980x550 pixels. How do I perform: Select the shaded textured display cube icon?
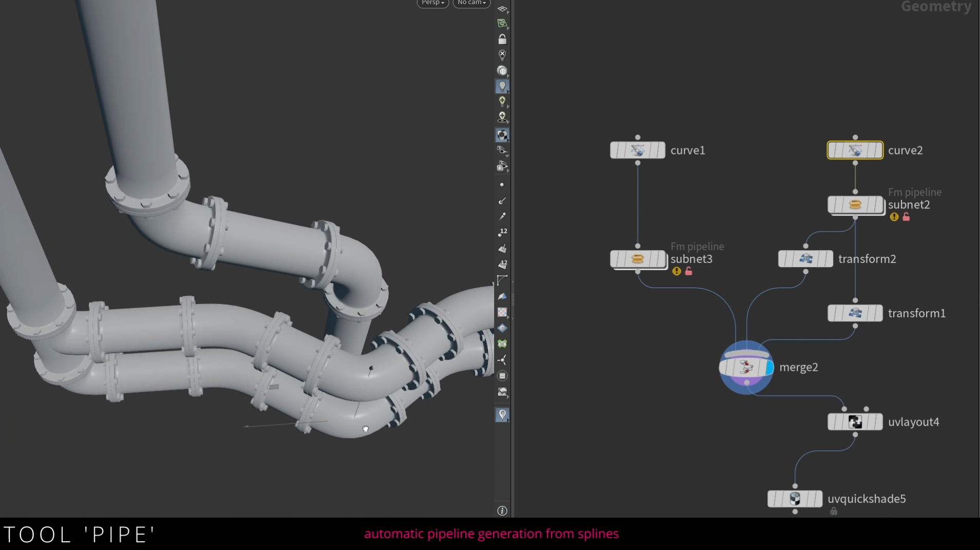502,135
